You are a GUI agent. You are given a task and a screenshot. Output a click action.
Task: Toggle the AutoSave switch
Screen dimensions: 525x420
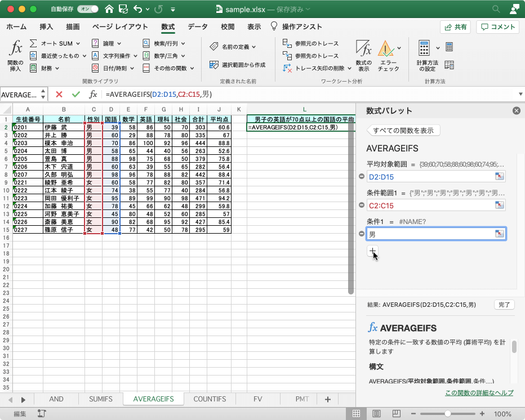(x=88, y=9)
